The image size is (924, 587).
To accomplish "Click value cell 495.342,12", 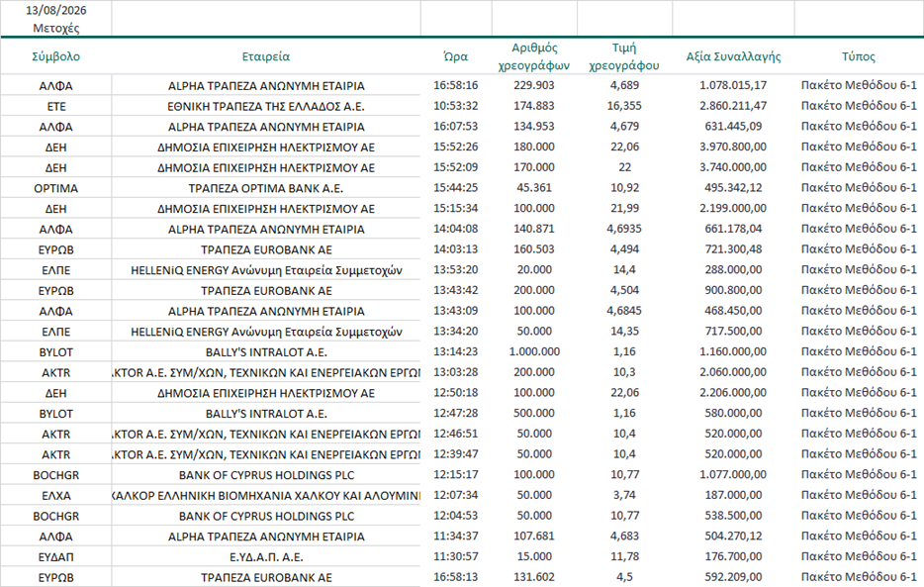I will (x=733, y=188).
